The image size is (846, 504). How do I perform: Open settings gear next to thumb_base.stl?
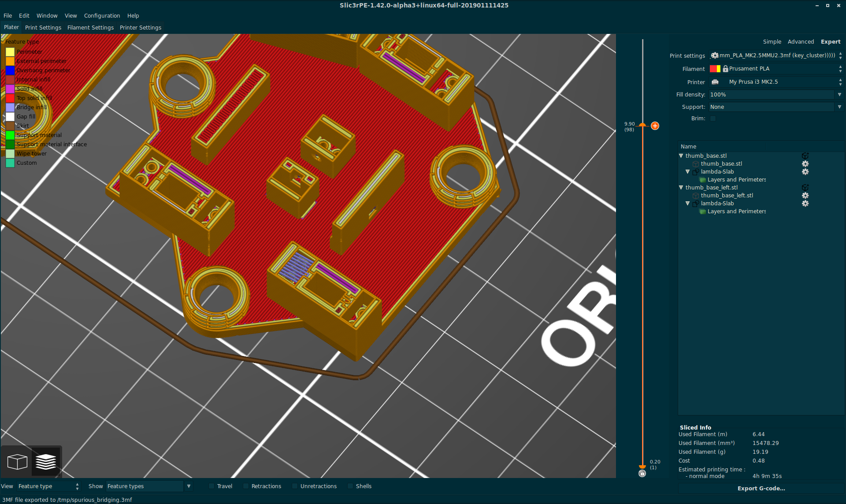click(x=805, y=163)
